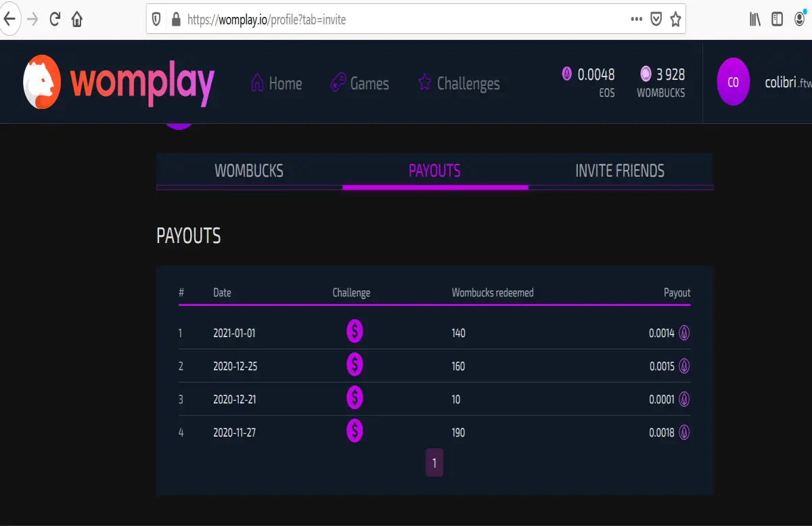Click 3 928 WOMBUCKS balance
812x526 pixels.
point(671,74)
